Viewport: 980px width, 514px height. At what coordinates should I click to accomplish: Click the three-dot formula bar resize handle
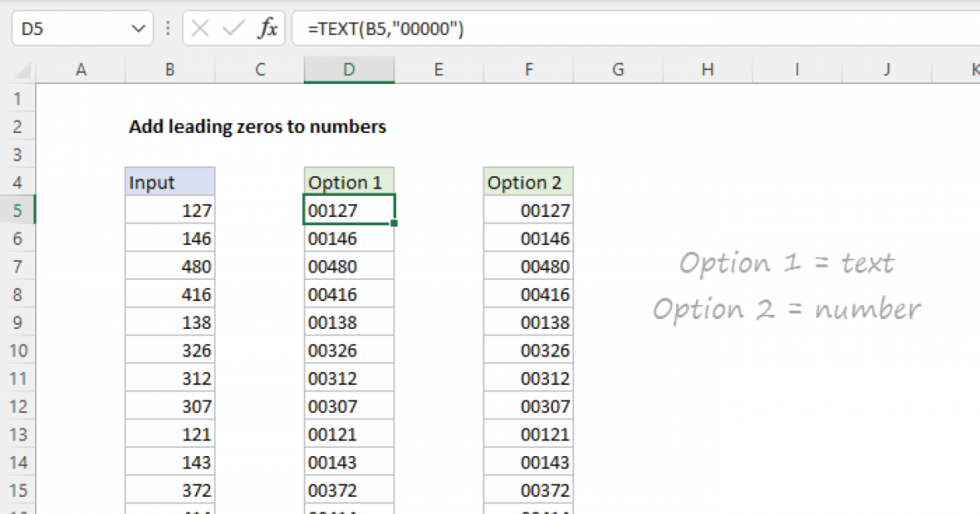[x=168, y=29]
